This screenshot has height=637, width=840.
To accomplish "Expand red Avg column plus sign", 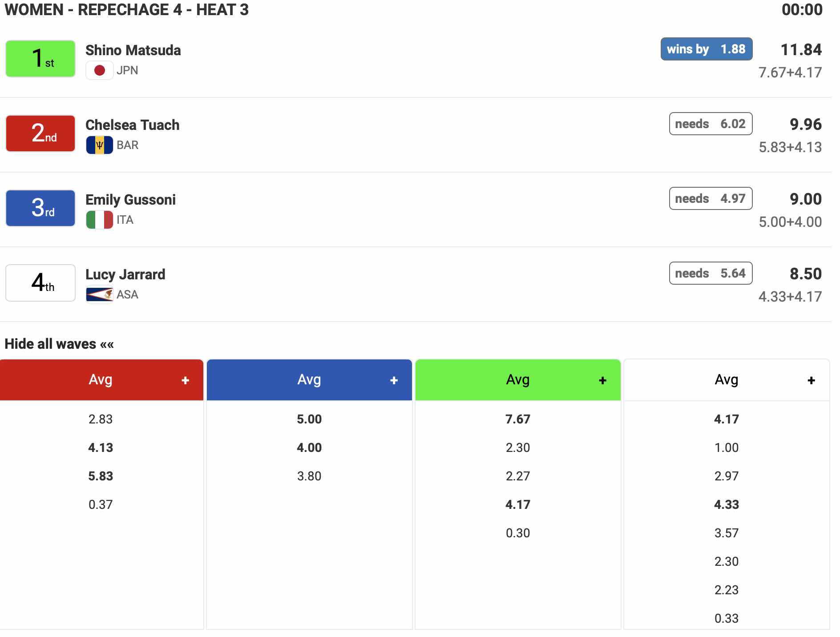I will pos(186,380).
